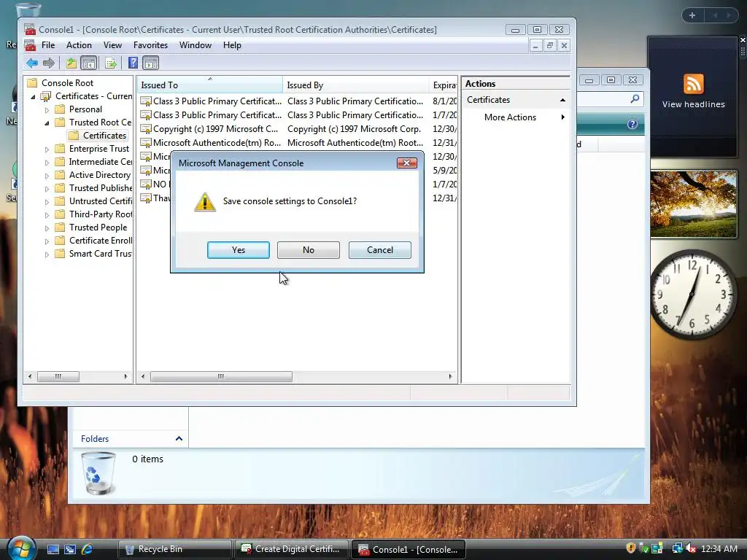Click the help icon in Recycle Bin window
Viewport: 747px width, 560px height.
pyautogui.click(x=632, y=124)
